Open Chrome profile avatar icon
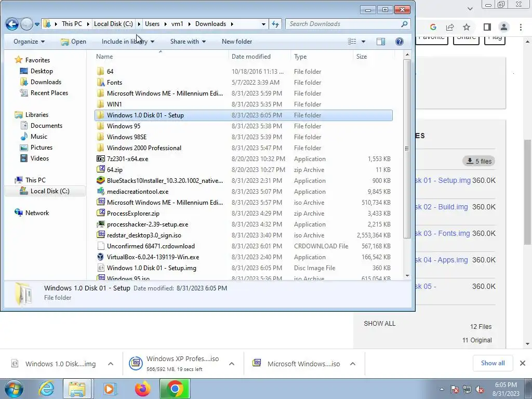 (504, 27)
